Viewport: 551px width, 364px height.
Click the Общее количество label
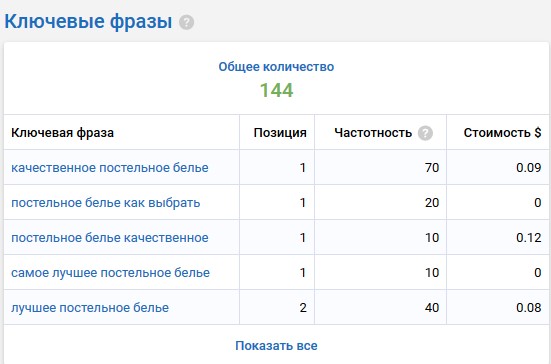[x=276, y=67]
